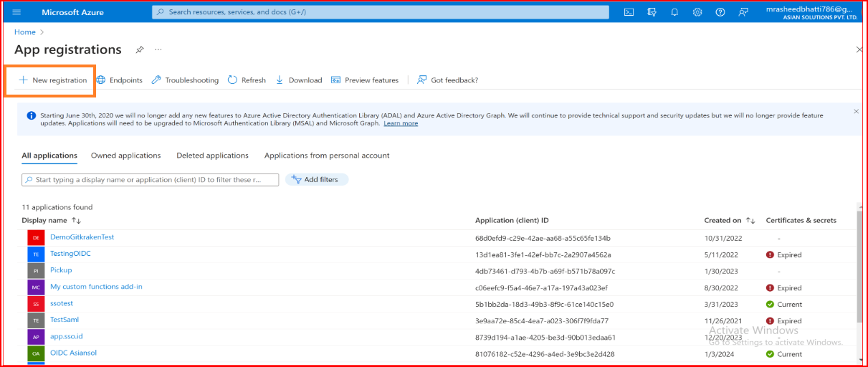This screenshot has width=868, height=367.
Task: Open the ssotest application
Action: [62, 303]
